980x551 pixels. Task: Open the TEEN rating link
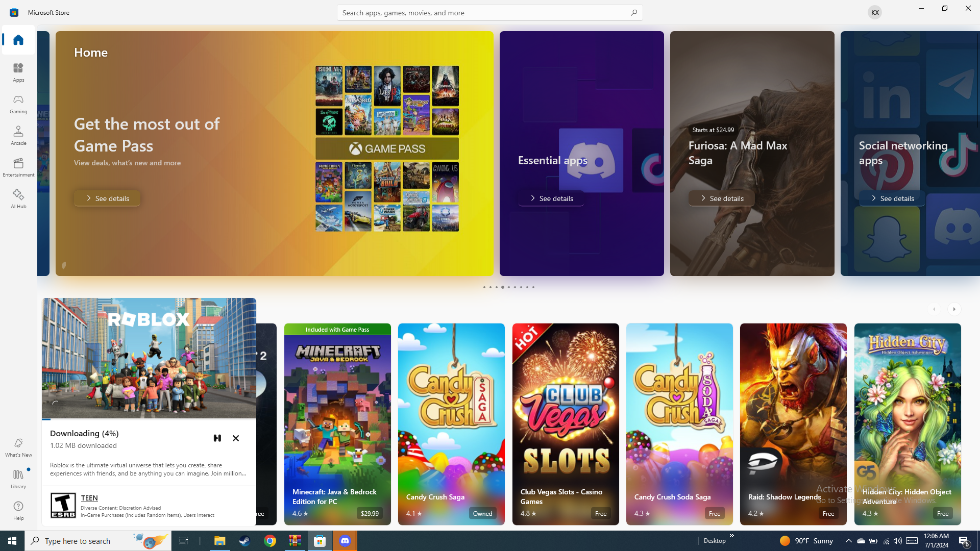89,498
